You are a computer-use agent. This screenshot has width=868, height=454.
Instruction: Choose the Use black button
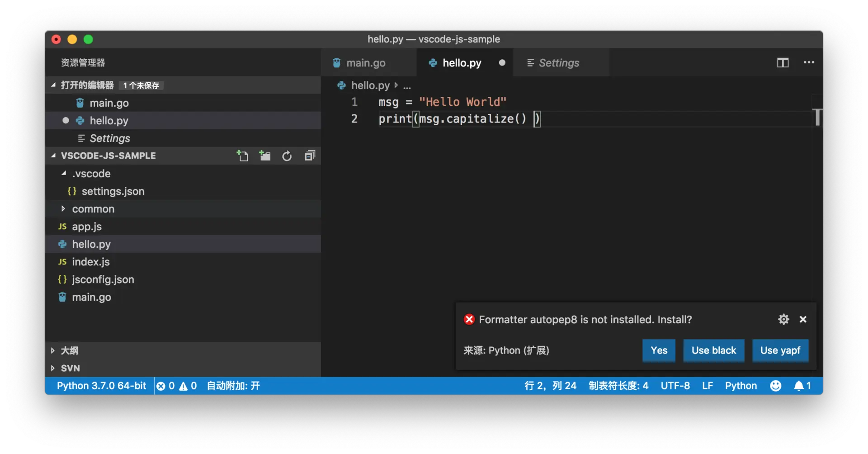(x=713, y=350)
